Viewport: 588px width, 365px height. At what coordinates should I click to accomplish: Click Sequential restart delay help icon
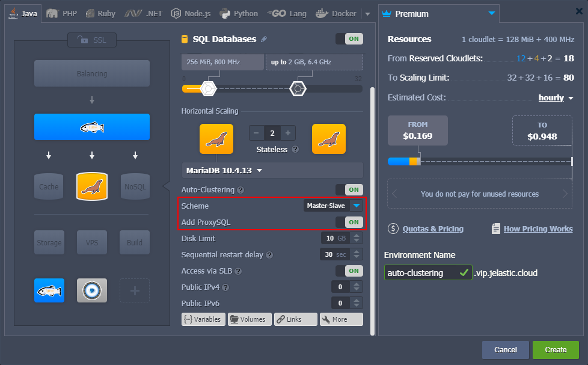coord(269,255)
